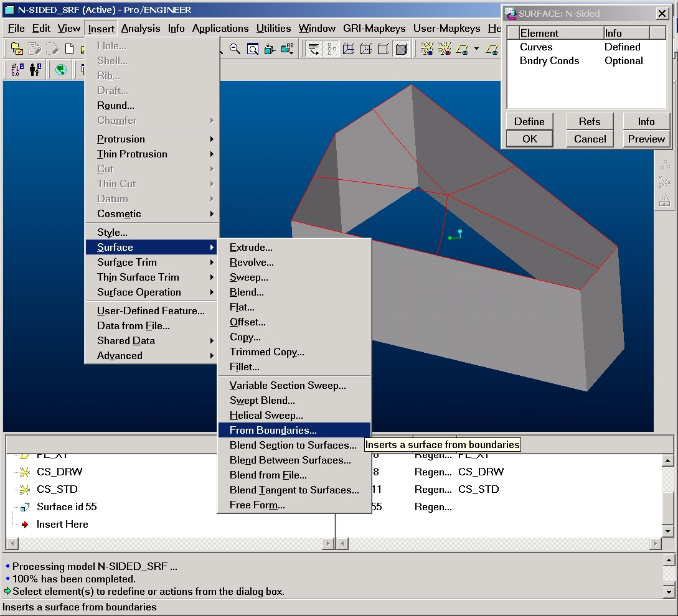This screenshot has width=678, height=616.
Task: Click the Surface id 55 feature icon
Action: (25, 506)
